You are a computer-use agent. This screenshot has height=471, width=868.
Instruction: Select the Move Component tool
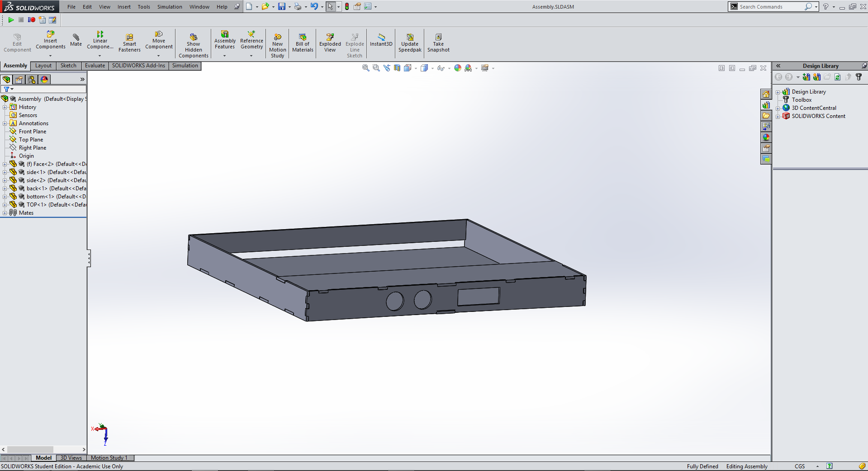pyautogui.click(x=159, y=41)
